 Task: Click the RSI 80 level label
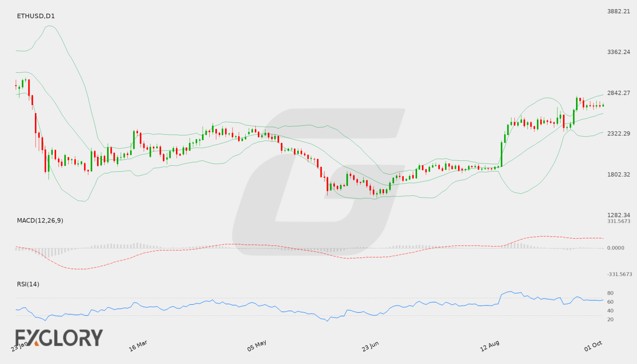click(610, 293)
